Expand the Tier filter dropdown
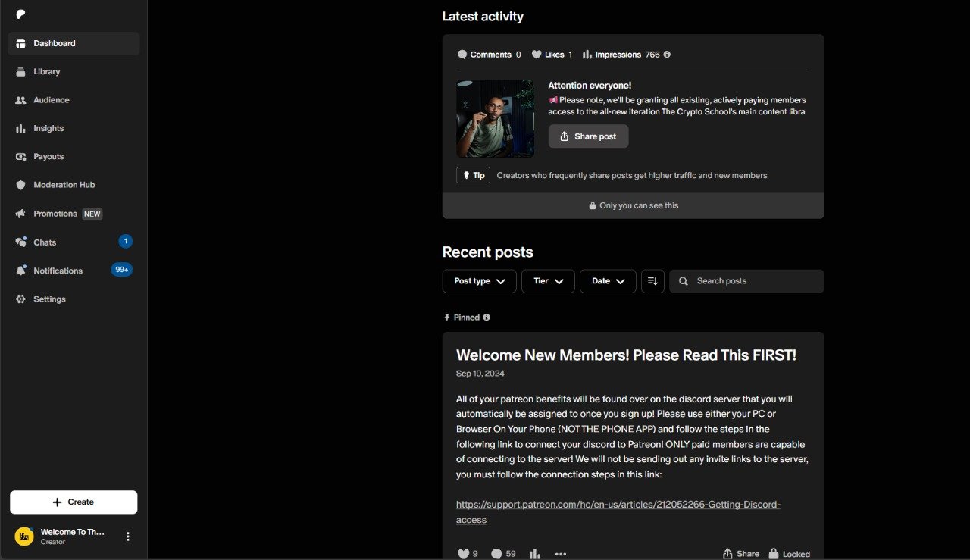This screenshot has height=560, width=970. (548, 281)
